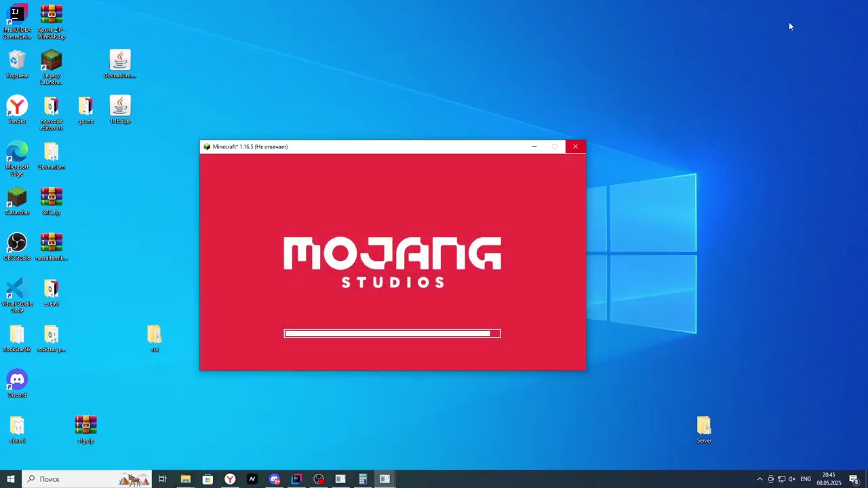Select the Legacy Launcher grass block shortcut
This screenshot has height=488, width=868.
[x=52, y=68]
